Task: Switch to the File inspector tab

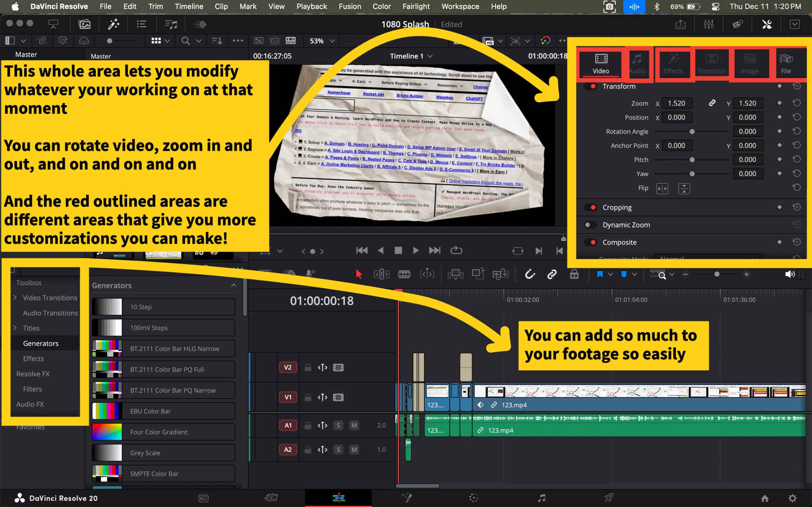Action: pos(785,63)
